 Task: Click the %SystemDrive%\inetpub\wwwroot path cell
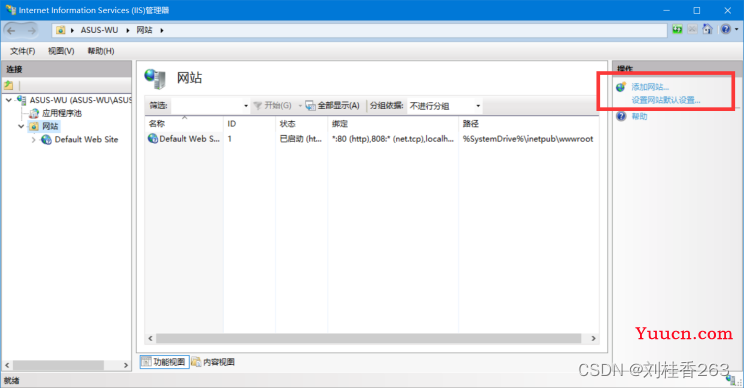click(x=528, y=139)
